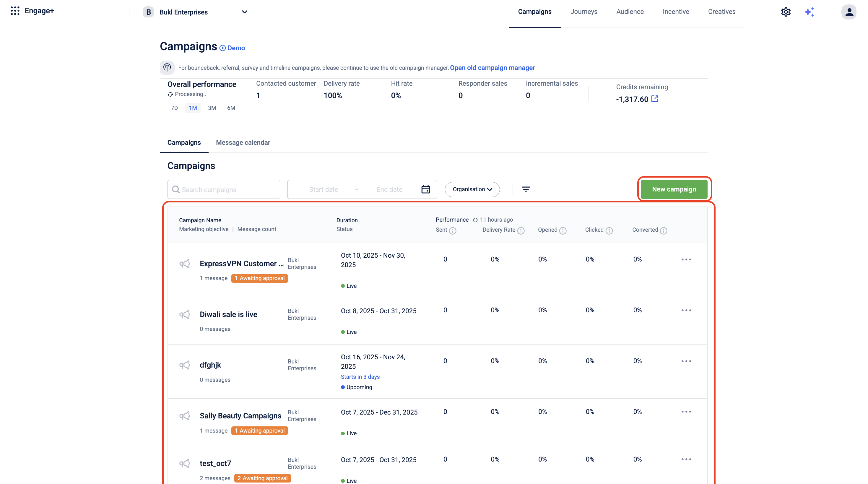Switch to the Journeys tab
Screen dimensions: 868x484
(x=583, y=12)
